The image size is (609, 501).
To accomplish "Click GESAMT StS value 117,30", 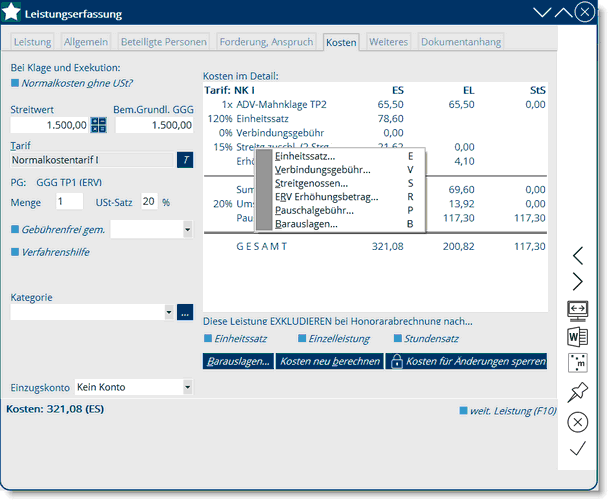I will click(530, 246).
